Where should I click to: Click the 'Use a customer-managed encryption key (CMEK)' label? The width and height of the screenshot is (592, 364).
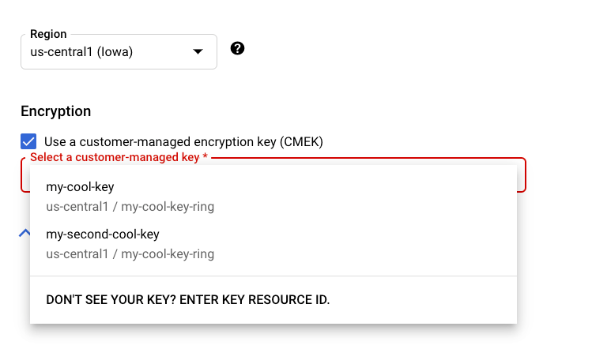183,142
